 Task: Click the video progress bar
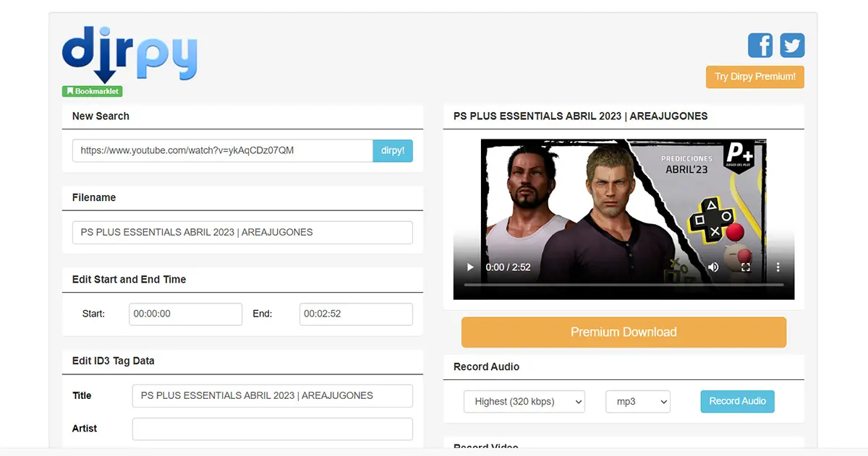coord(624,285)
